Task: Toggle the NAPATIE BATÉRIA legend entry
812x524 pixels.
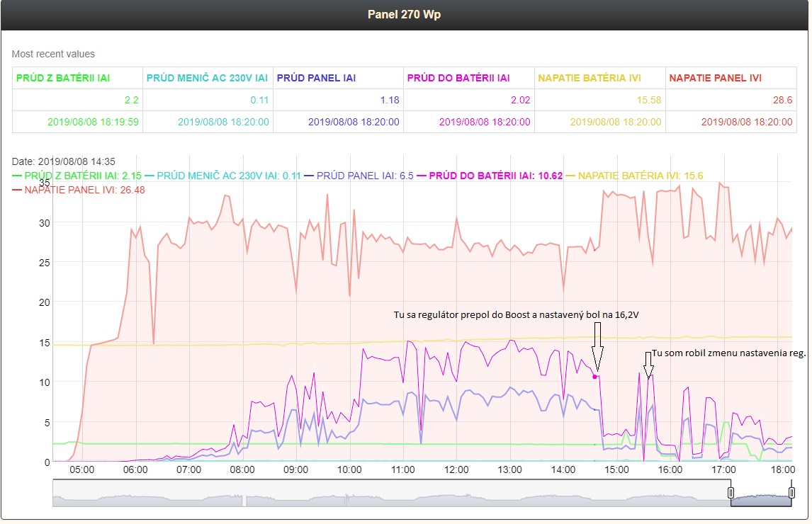Action: pyautogui.click(x=635, y=176)
